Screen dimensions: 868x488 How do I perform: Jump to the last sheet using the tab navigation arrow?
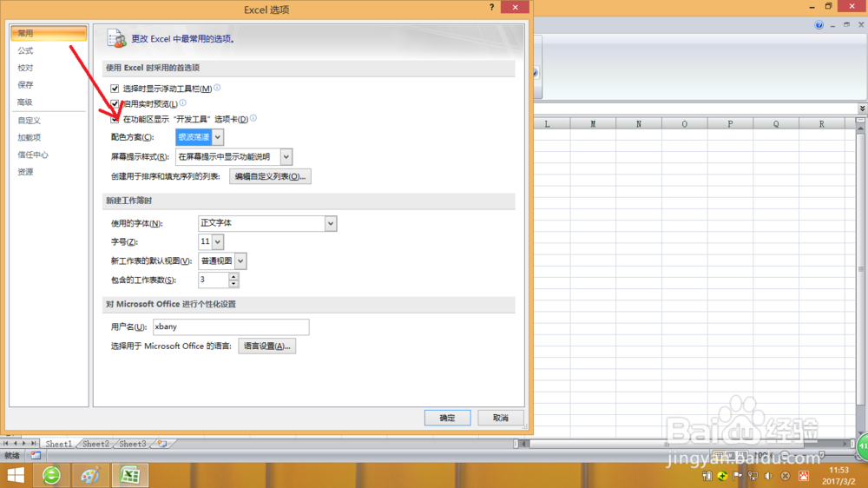(x=33, y=444)
